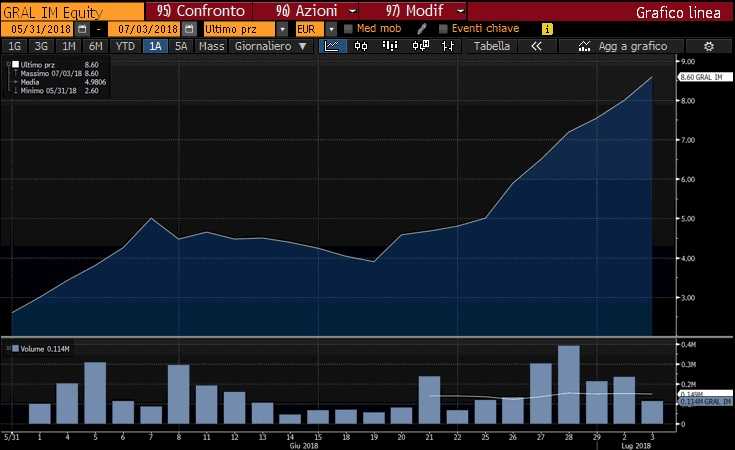The width and height of the screenshot is (735, 450).
Task: Expand the 97) Modif menu arrow
Action: 461,10
